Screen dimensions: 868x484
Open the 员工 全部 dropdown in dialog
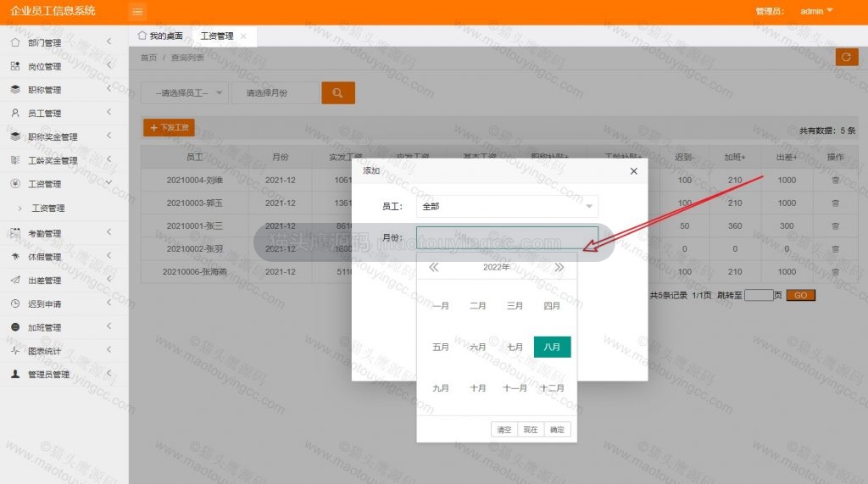[x=507, y=206]
